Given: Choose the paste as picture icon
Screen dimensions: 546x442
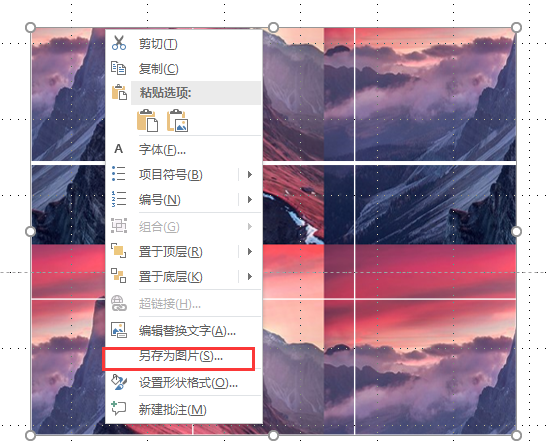Looking at the screenshot, I should [178, 121].
